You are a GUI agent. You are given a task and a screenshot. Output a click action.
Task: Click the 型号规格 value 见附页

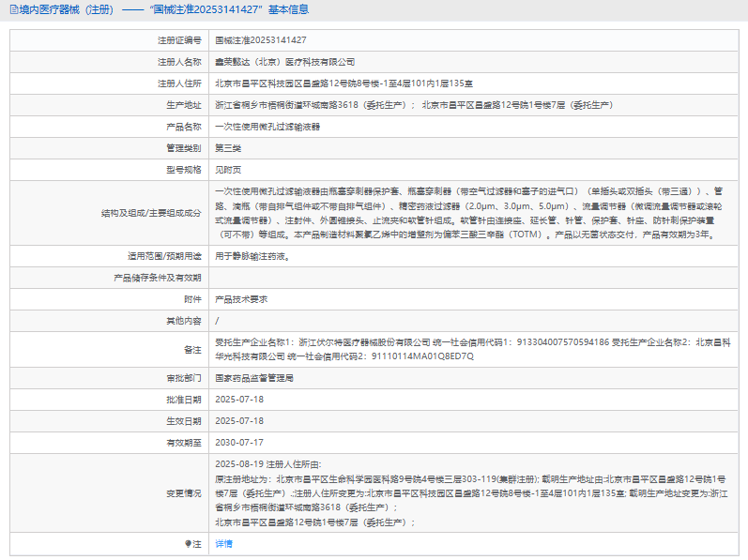[228, 170]
